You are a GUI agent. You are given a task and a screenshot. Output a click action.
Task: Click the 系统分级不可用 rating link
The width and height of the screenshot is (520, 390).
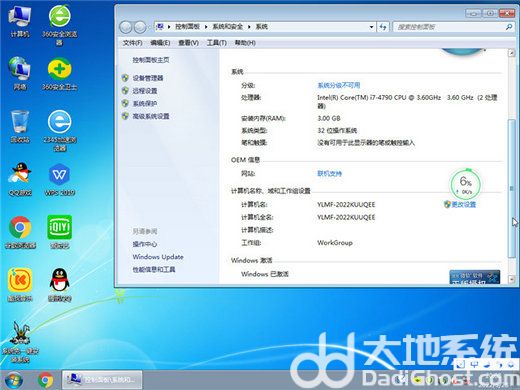pyautogui.click(x=339, y=85)
